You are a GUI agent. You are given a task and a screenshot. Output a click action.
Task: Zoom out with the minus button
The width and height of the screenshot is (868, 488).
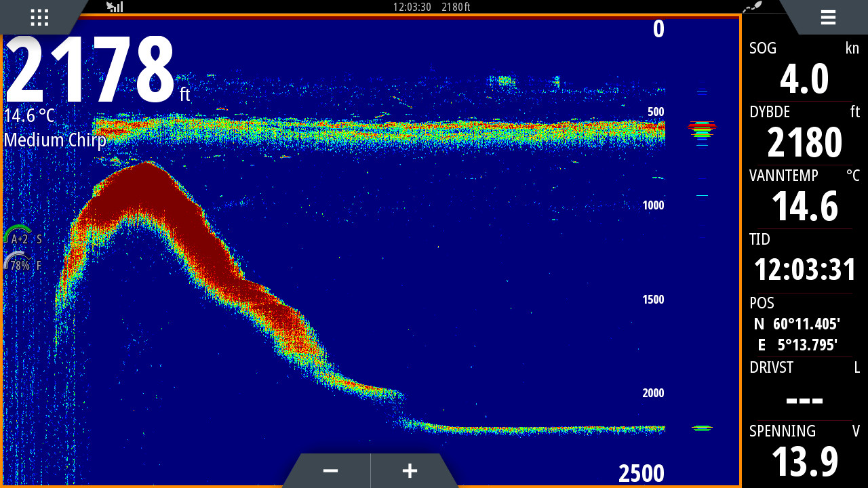pos(330,470)
